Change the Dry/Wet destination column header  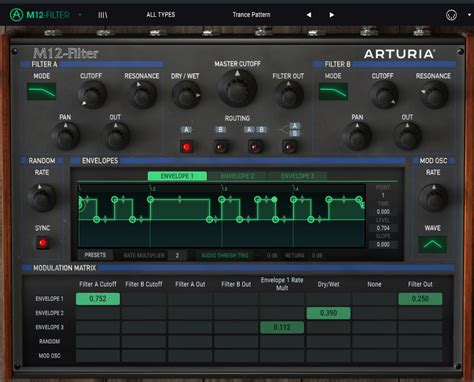(x=328, y=284)
